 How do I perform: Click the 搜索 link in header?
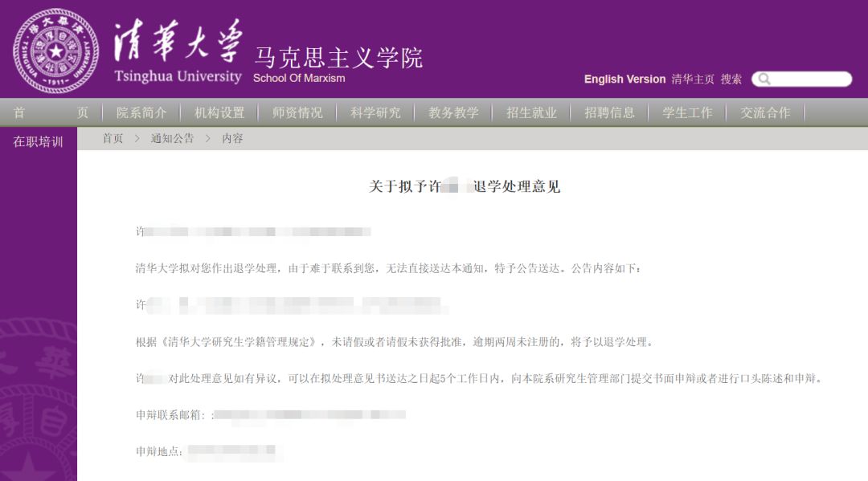[x=731, y=79]
